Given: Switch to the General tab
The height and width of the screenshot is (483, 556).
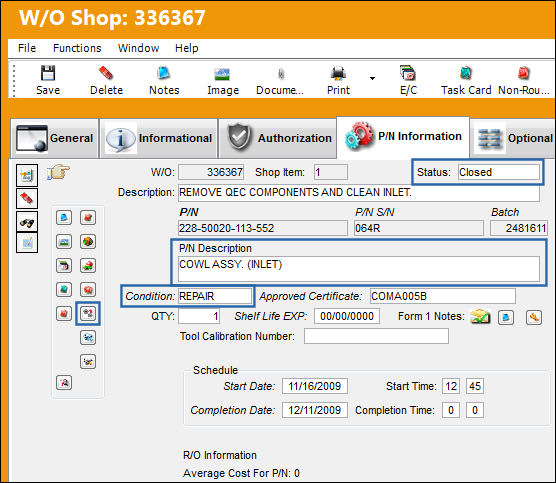Looking at the screenshot, I should tap(55, 138).
